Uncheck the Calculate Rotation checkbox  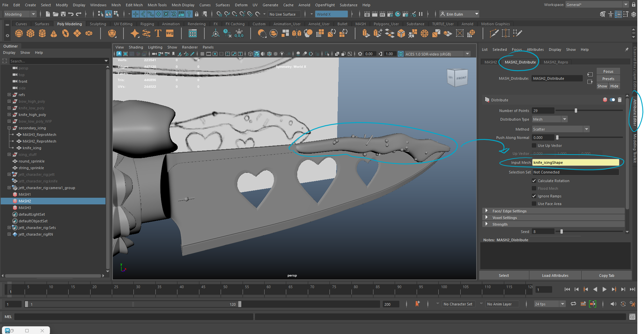534,181
